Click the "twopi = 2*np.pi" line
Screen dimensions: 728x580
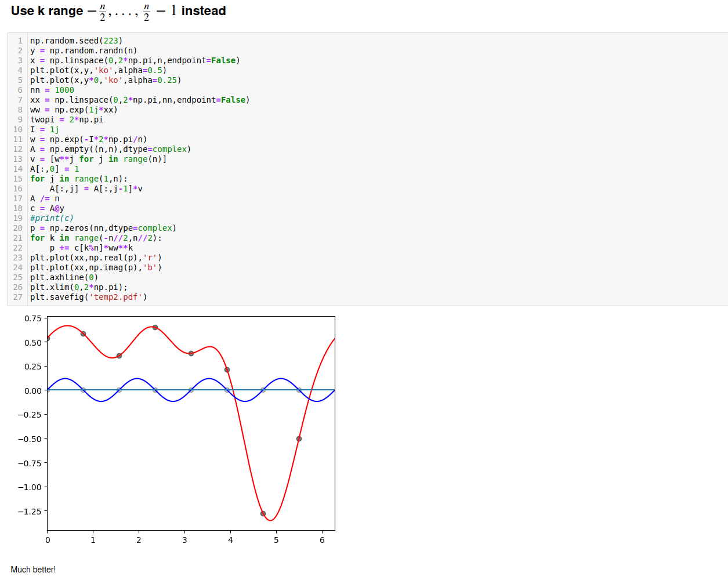66,119
